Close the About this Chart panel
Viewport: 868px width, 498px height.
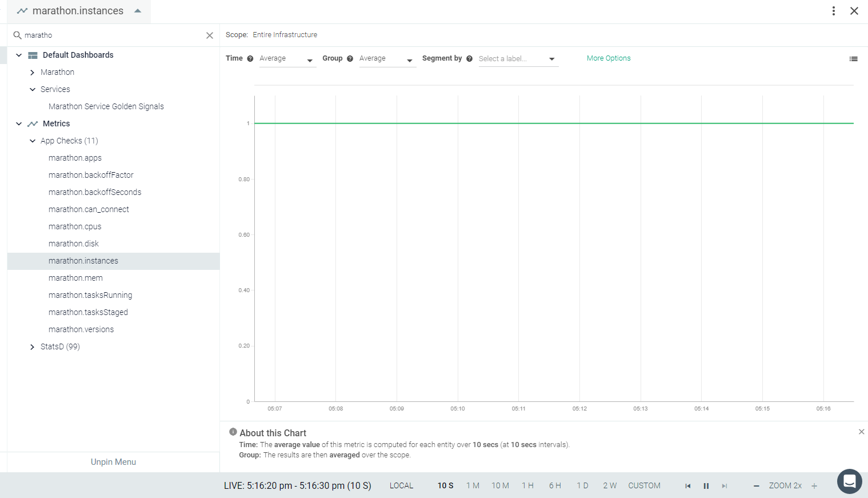pyautogui.click(x=862, y=432)
